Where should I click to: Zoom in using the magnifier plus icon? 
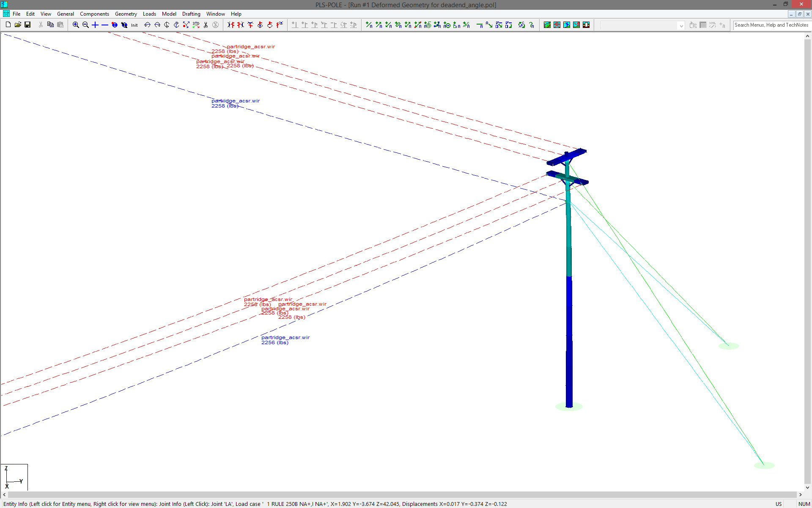[x=76, y=25]
